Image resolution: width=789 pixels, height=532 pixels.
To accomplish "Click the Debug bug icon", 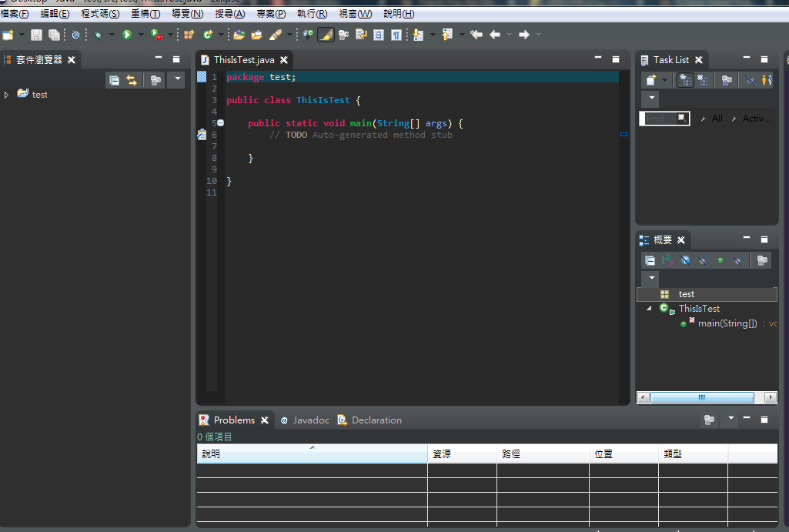I will point(98,35).
